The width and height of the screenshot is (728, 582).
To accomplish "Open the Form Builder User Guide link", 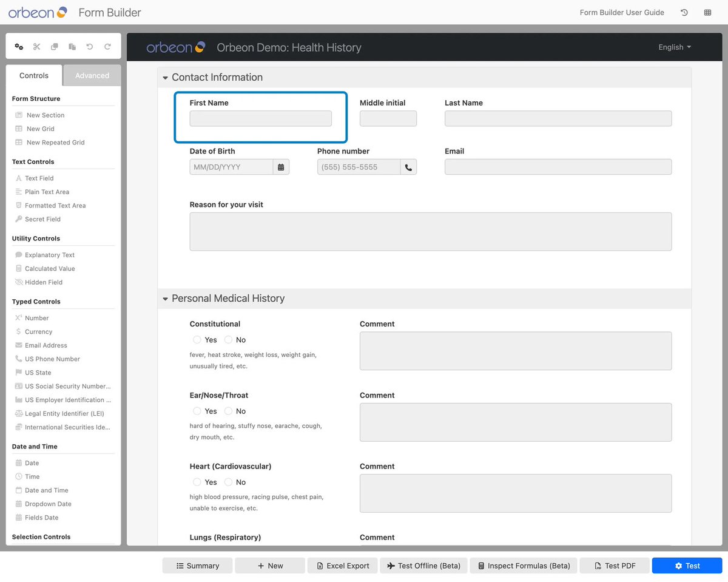I will coord(622,12).
